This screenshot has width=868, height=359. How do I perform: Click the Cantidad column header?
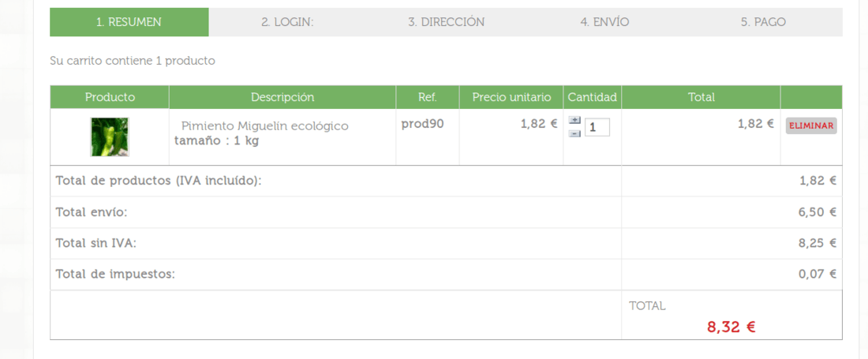click(593, 97)
